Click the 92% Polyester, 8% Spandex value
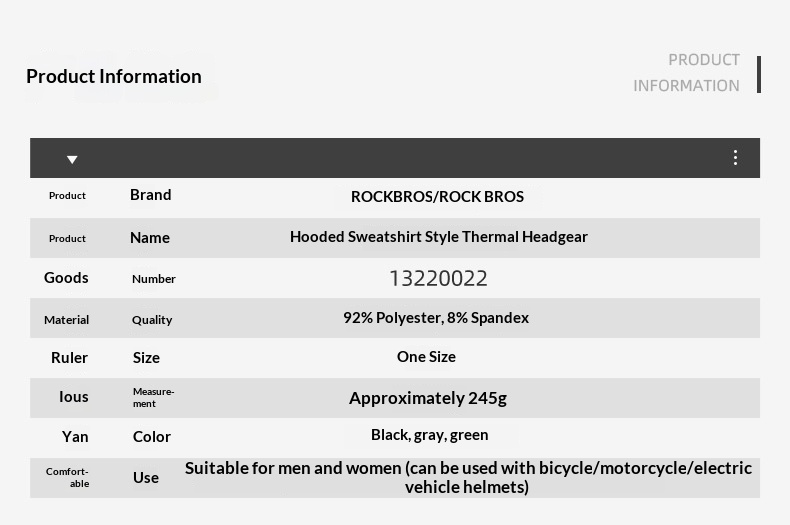 [436, 318]
